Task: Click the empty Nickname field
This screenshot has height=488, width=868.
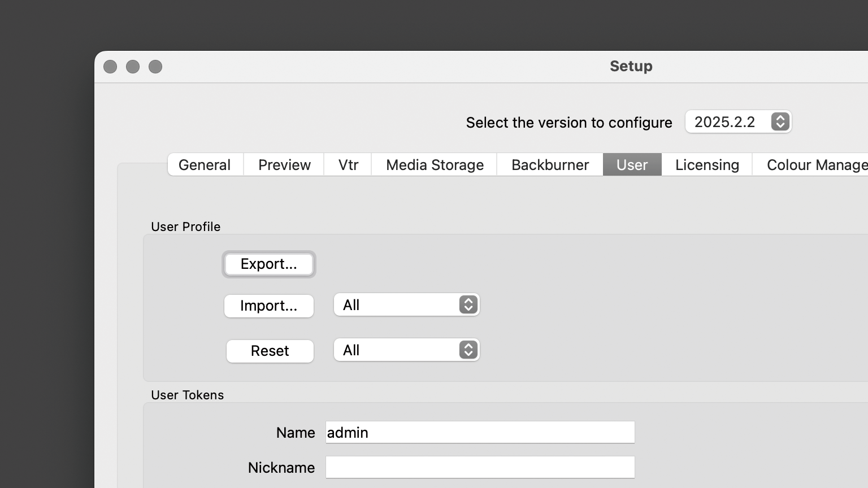Action: 480,467
